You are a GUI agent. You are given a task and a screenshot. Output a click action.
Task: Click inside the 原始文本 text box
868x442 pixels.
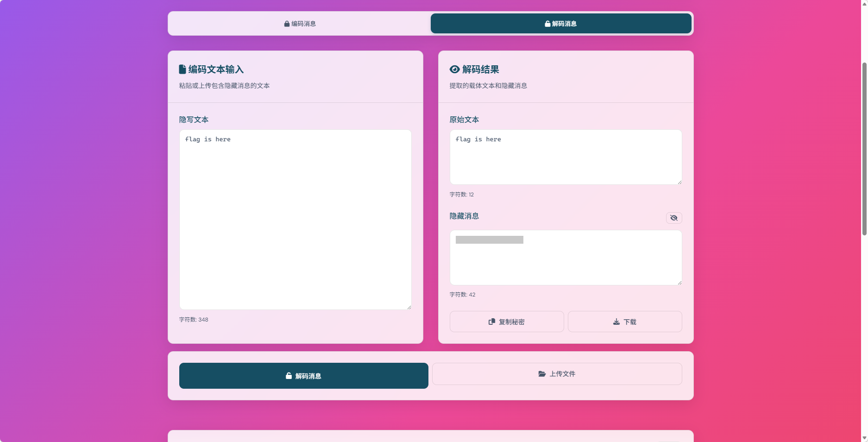566,157
